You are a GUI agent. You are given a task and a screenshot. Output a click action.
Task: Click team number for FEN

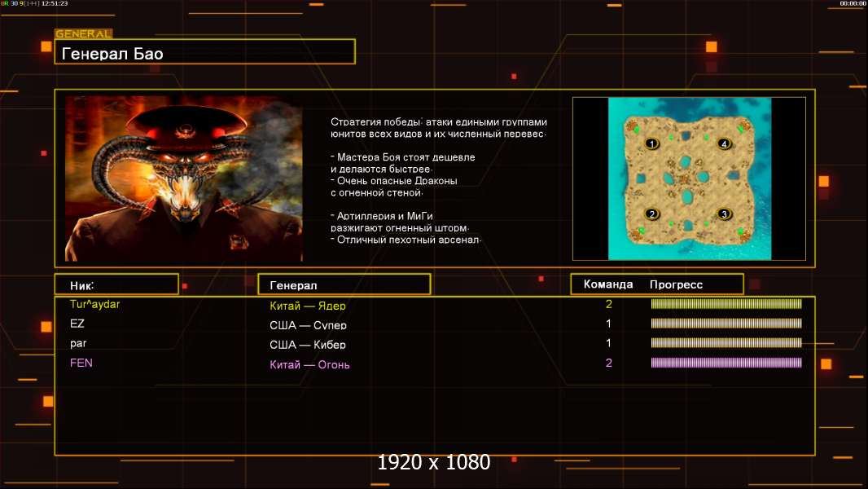tap(609, 363)
